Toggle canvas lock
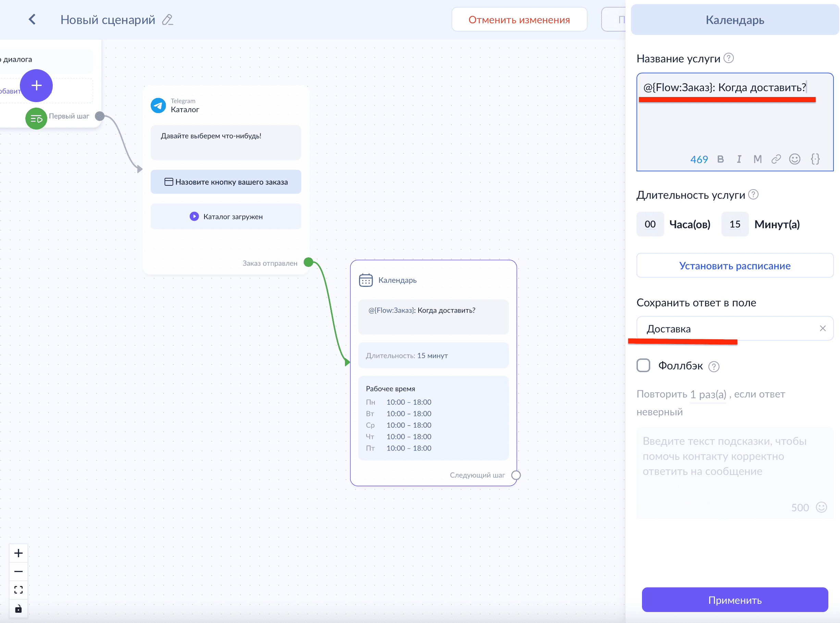Image resolution: width=840 pixels, height=623 pixels. click(18, 609)
